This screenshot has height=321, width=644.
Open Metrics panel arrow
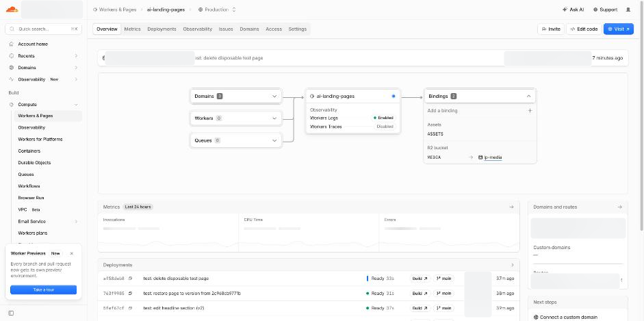(511, 207)
